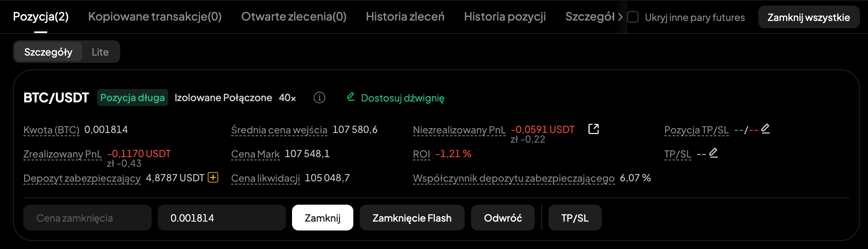Click the Dostosuj dźwignię link
The width and height of the screenshot is (868, 249).
(403, 98)
